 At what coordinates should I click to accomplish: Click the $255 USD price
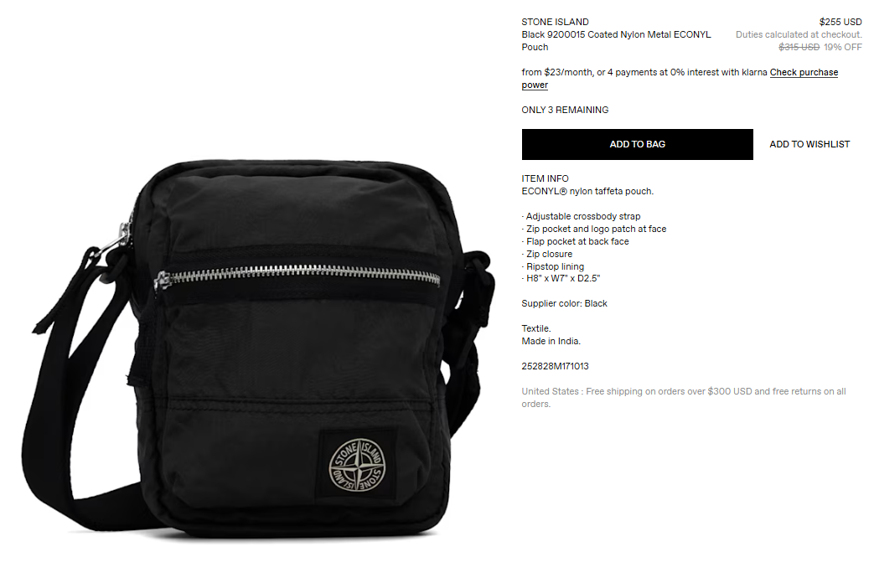[840, 22]
